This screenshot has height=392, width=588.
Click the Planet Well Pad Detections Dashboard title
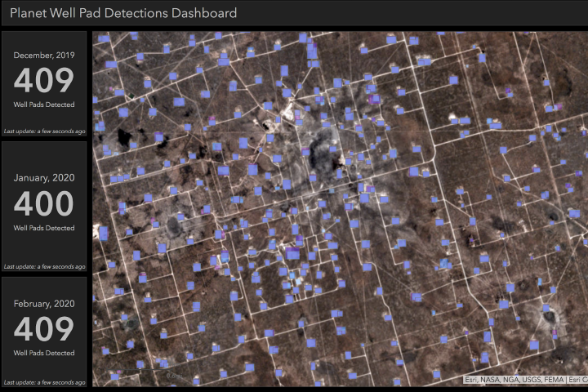tap(123, 13)
